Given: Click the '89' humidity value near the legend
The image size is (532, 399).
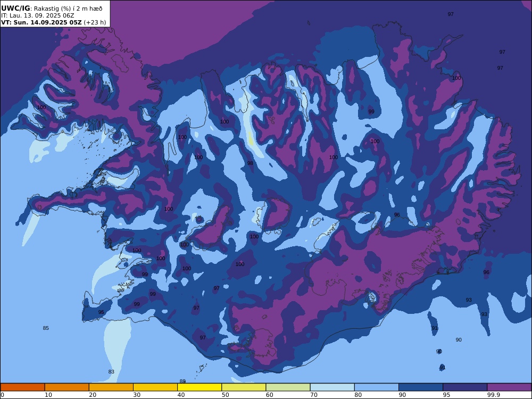Looking at the screenshot, I should point(182,381).
